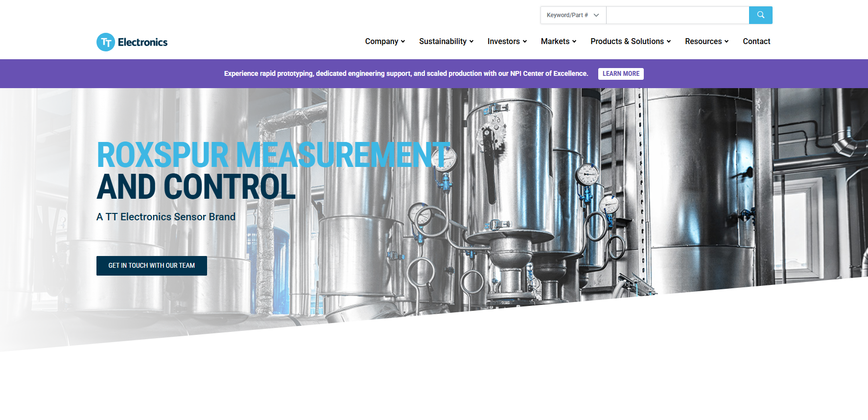The height and width of the screenshot is (420, 868).
Task: Expand the Resources dropdown menu
Action: [x=706, y=42]
